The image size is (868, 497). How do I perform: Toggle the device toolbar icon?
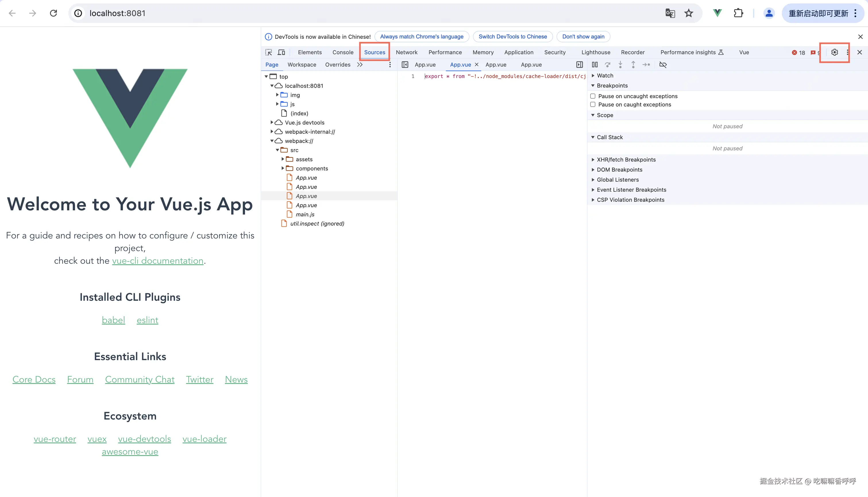point(281,52)
